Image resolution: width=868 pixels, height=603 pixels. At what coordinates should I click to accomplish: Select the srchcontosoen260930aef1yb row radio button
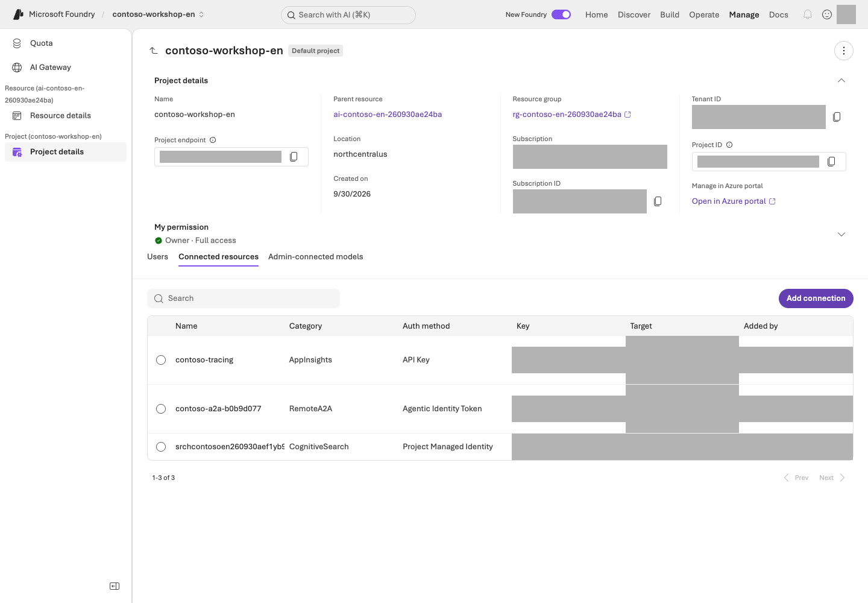click(161, 447)
